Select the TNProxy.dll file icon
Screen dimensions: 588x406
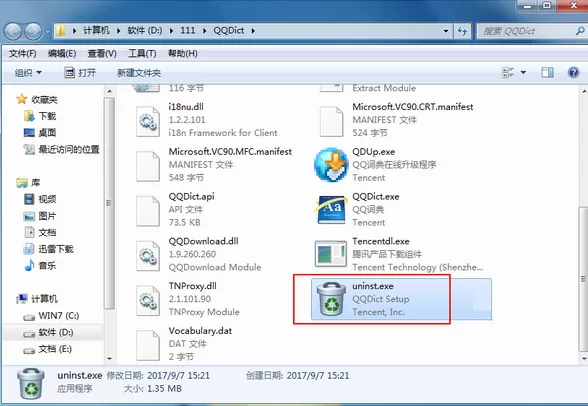(148, 301)
